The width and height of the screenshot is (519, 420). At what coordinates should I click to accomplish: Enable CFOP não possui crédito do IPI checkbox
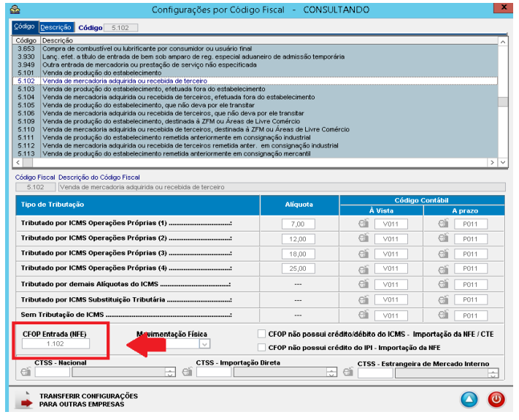coord(261,348)
